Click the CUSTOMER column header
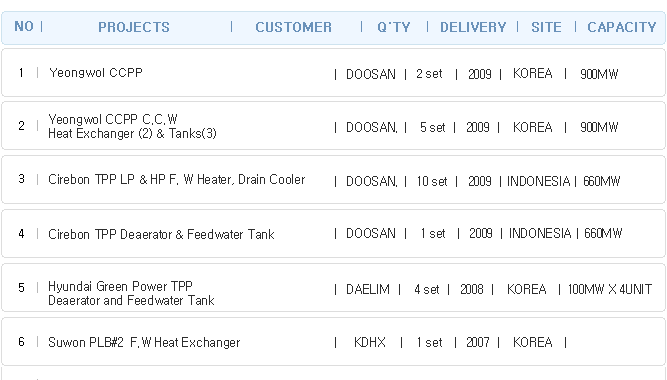This screenshot has width=667, height=380. [x=294, y=27]
